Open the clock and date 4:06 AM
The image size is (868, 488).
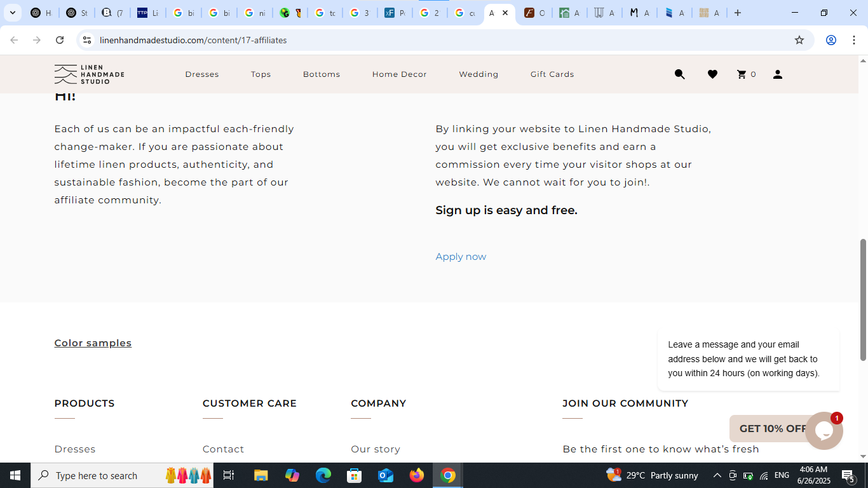[813, 475]
